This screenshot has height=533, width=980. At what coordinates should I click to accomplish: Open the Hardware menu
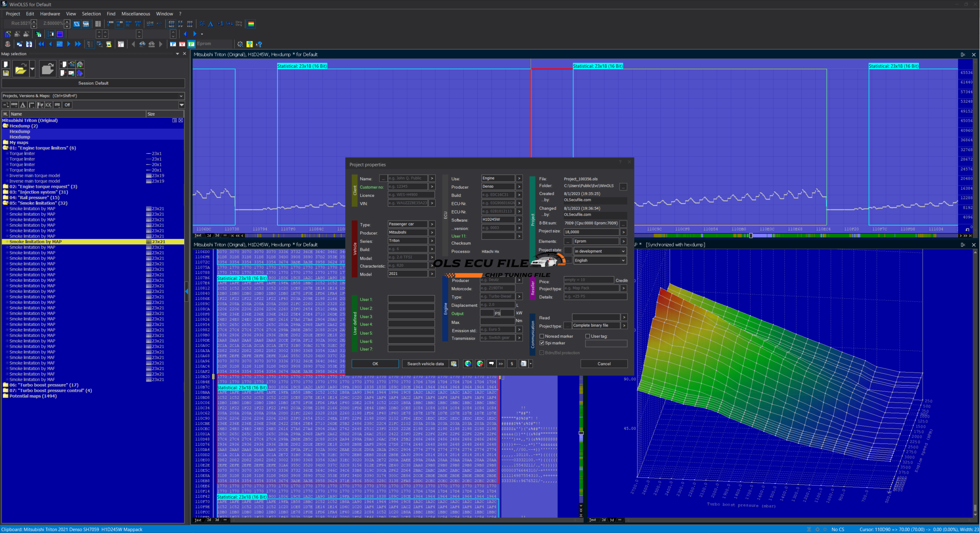(50, 14)
